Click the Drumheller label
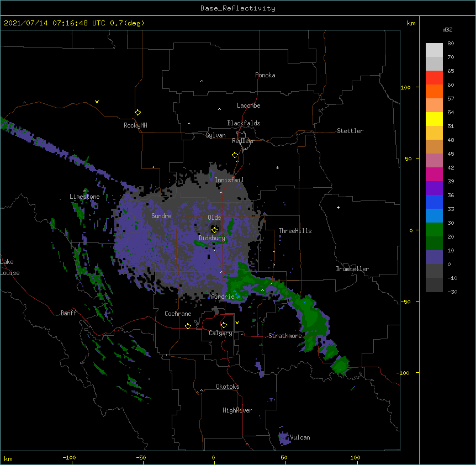Image resolution: width=476 pixels, height=465 pixels. coord(352,269)
